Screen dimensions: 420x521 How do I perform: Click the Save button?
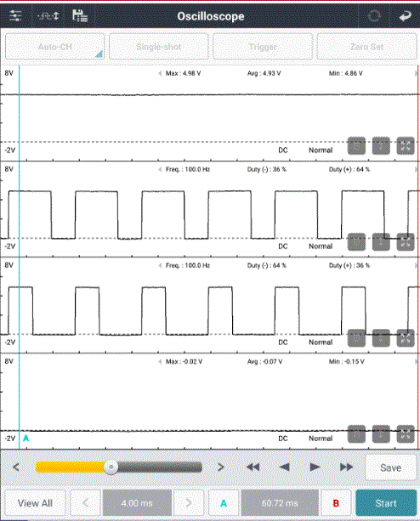click(391, 467)
